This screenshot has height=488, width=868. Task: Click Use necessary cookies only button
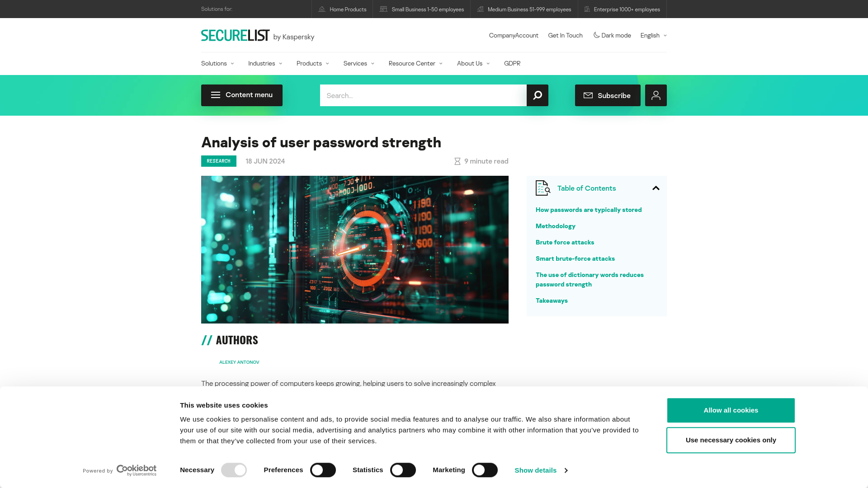pyautogui.click(x=731, y=440)
